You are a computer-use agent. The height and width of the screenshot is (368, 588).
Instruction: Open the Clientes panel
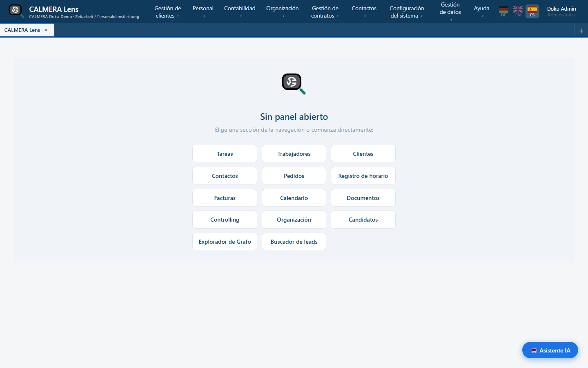click(363, 154)
